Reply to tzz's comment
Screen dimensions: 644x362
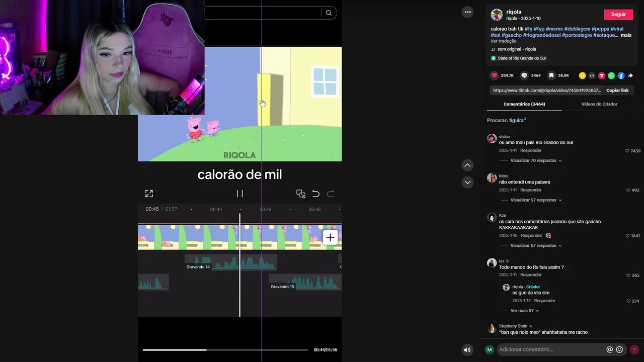tap(531, 275)
